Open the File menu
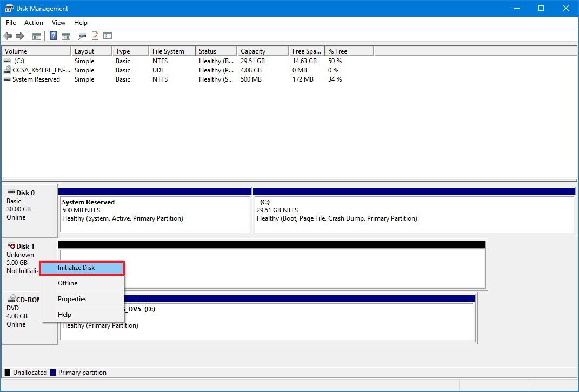Image resolution: width=579 pixels, height=392 pixels. click(11, 23)
